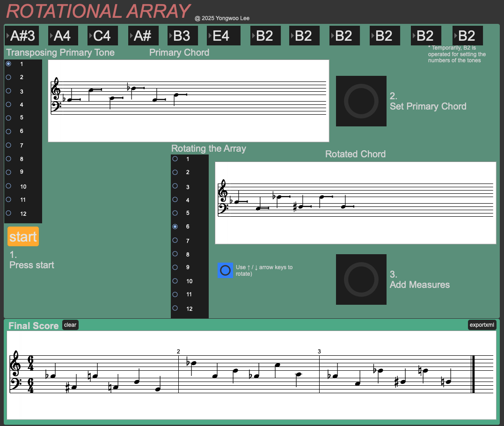Set Rotating the Array to position 9
Screen dimensions: 504x426
tap(175, 267)
